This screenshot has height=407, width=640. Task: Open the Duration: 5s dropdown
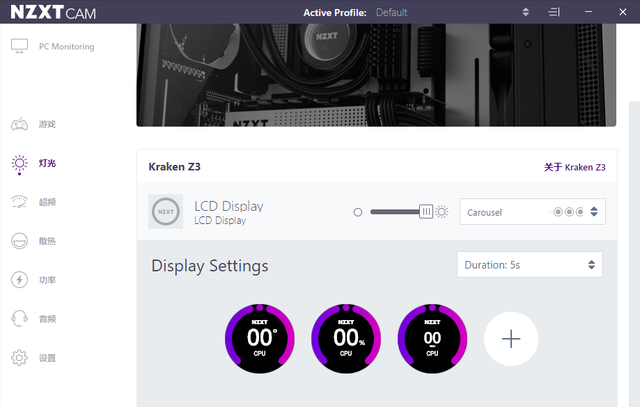point(529,265)
